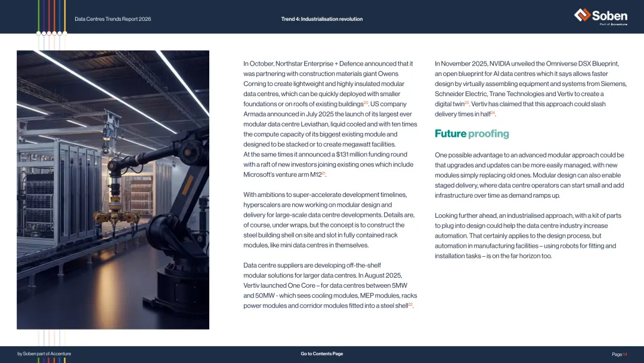Click the paragraph starting 'In November 2025, NVIDIA'
This screenshot has height=363, width=644.
tap(531, 89)
